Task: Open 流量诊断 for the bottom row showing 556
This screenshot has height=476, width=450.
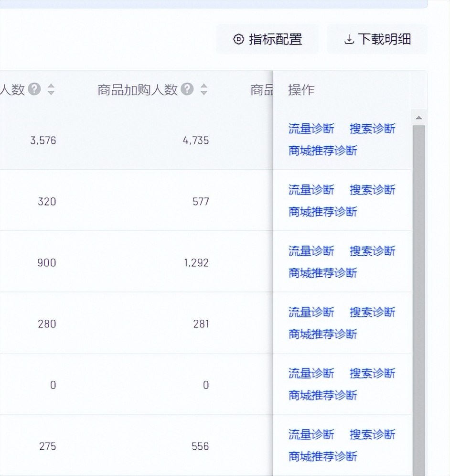Action: [311, 435]
